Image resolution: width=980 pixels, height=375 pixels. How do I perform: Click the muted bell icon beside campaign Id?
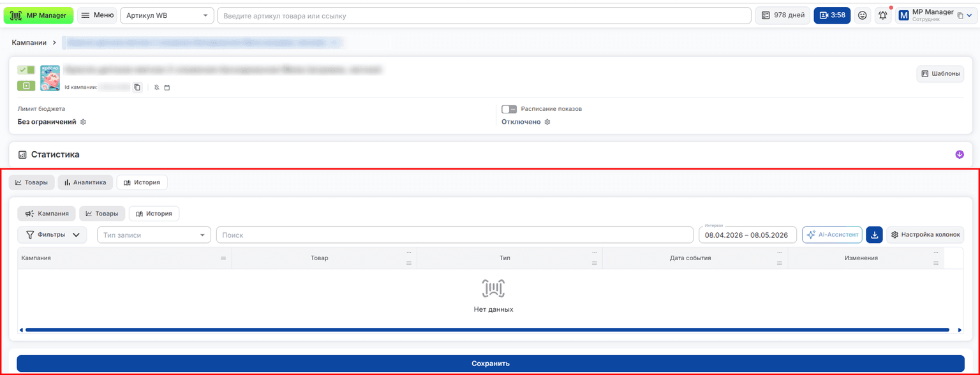tap(157, 87)
